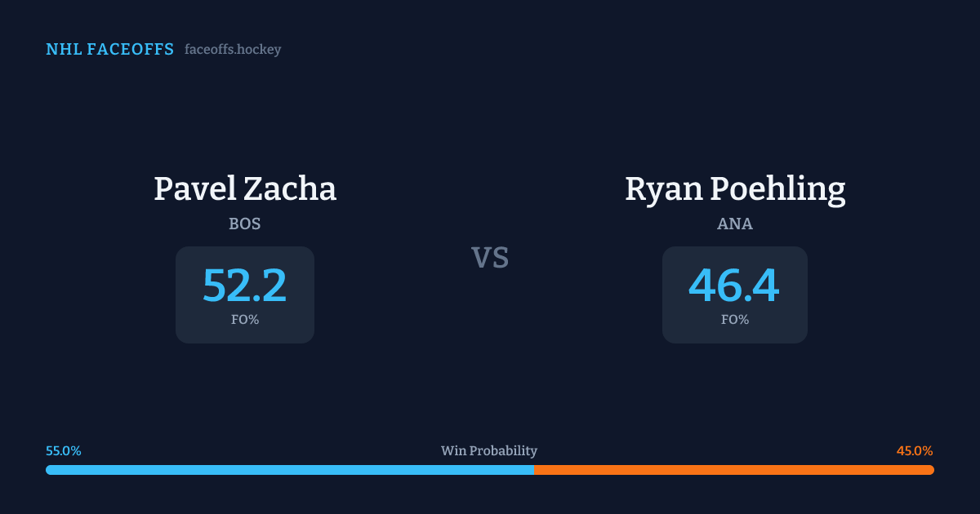Click the Win Probability caption

[489, 451]
